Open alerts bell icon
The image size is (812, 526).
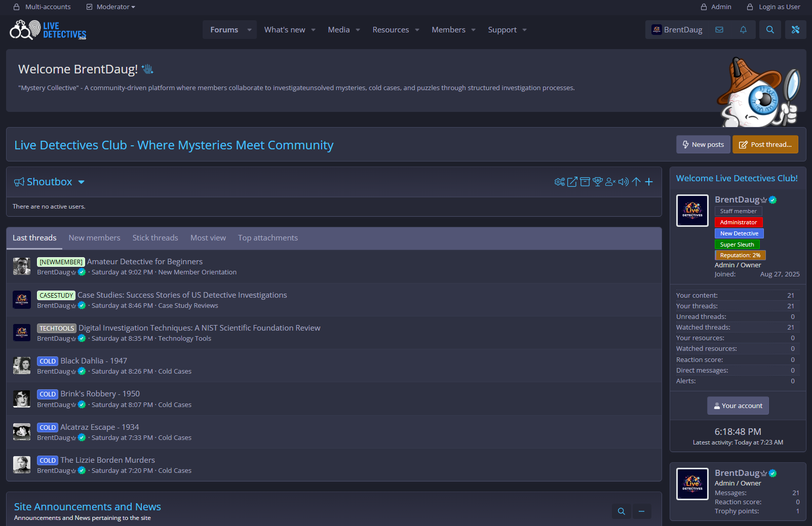pos(743,30)
